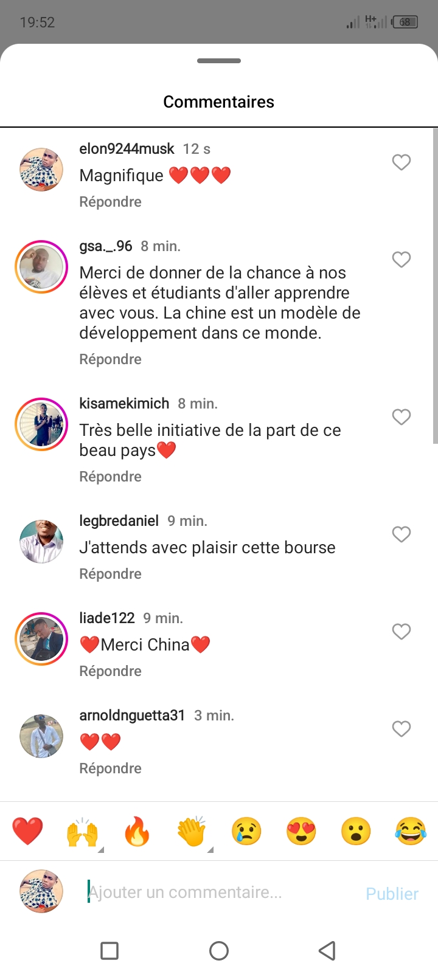This screenshot has height=980, width=438.
Task: Focus the Ajouter un commentaire field
Action: pos(219,892)
